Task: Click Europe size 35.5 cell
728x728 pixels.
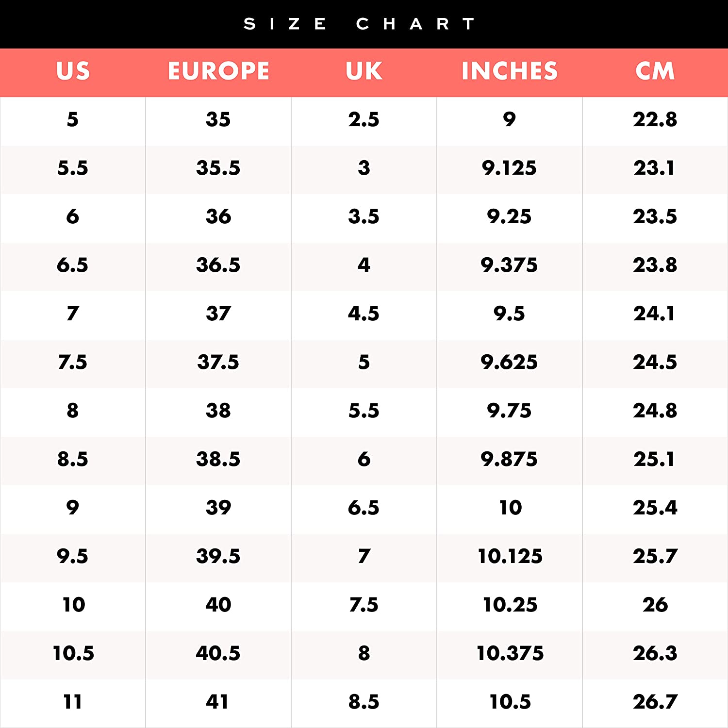Action: point(218,168)
